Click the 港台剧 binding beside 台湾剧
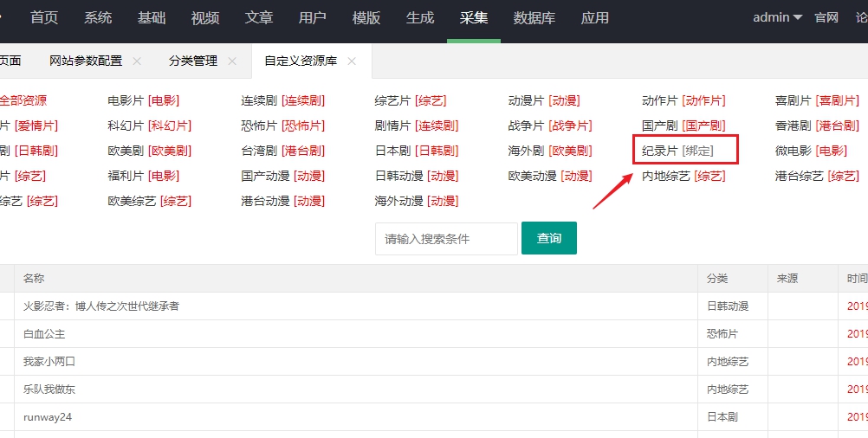 pos(303,151)
